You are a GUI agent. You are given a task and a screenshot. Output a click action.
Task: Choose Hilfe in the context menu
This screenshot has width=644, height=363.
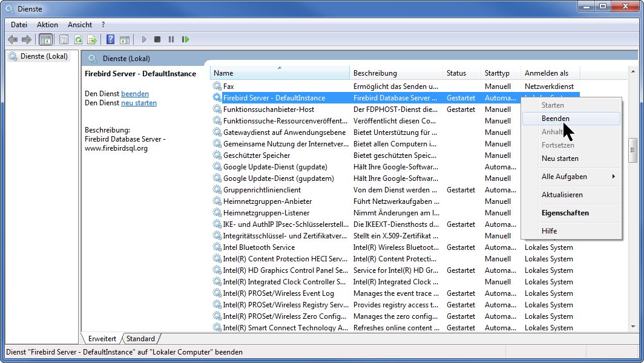pyautogui.click(x=571, y=231)
